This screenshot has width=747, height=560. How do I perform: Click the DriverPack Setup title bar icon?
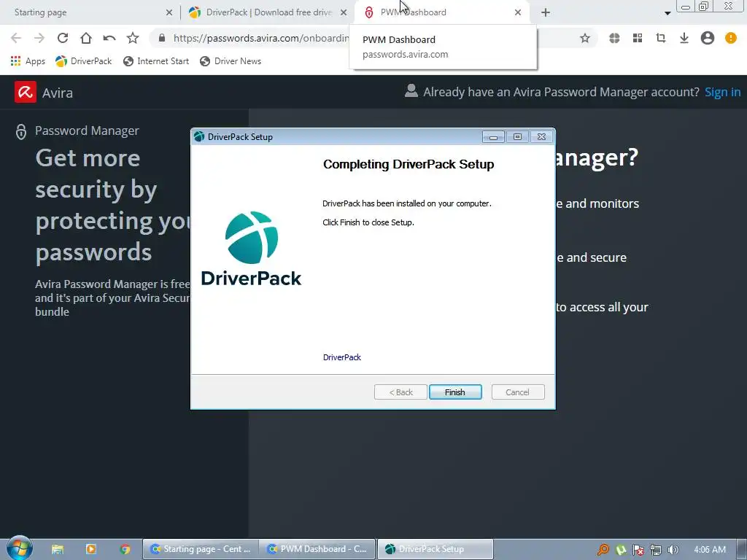click(199, 136)
